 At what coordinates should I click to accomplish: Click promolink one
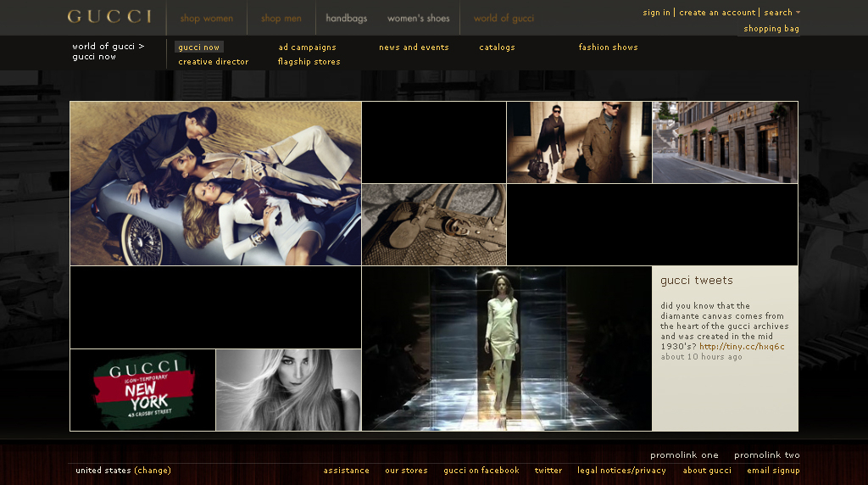pos(684,454)
